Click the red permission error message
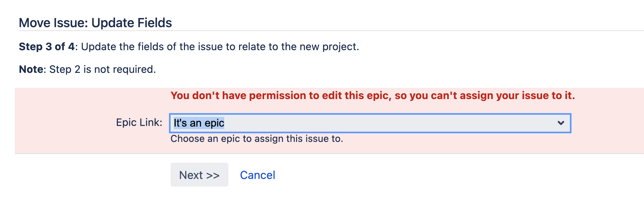The width and height of the screenshot is (644, 209). coord(372,96)
